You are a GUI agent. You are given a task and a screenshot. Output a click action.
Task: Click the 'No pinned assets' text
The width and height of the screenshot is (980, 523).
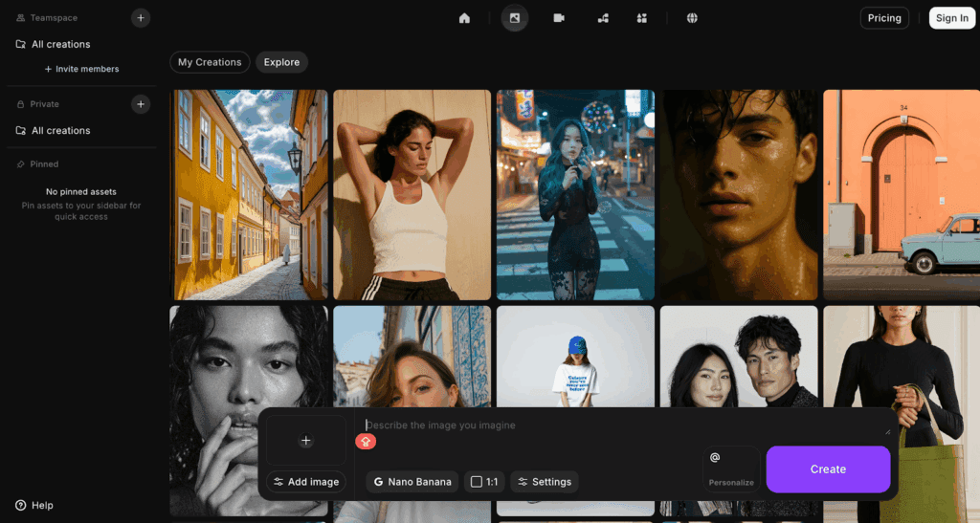coord(81,192)
